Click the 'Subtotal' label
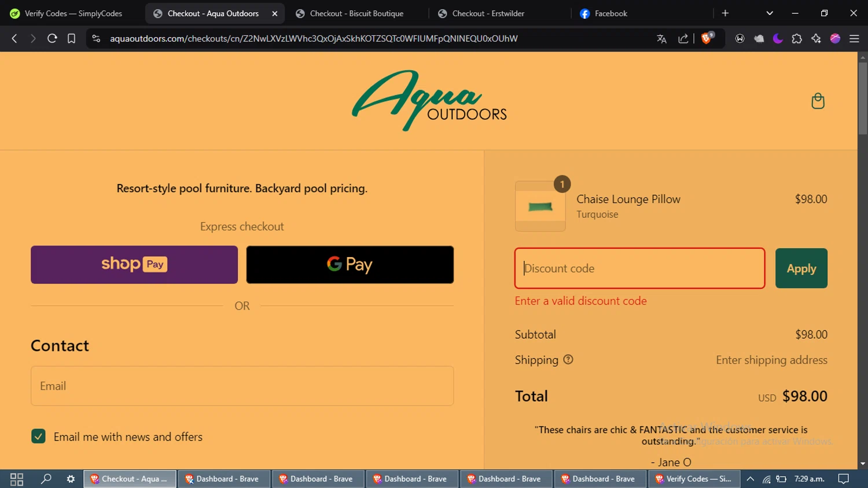 coord(535,335)
